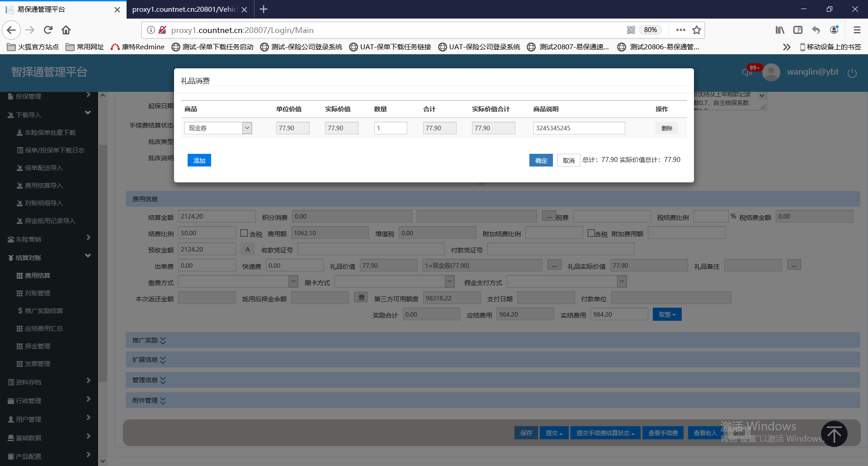This screenshot has height=466, width=868.
Task: Click 添加 to add a gift row
Action: pyautogui.click(x=199, y=161)
